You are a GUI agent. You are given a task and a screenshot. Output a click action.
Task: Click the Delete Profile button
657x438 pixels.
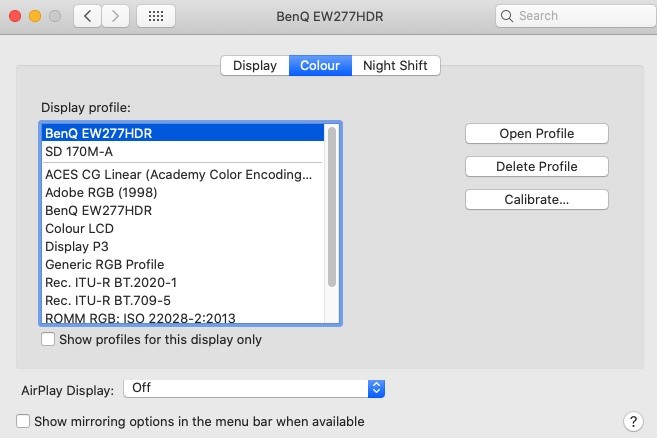pyautogui.click(x=537, y=166)
